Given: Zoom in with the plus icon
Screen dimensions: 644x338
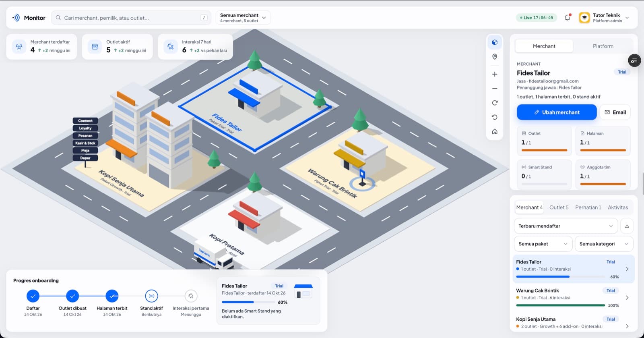Looking at the screenshot, I should click(495, 74).
